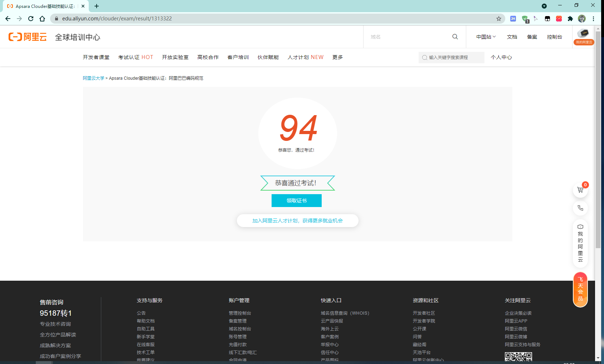
Task: Open 伙伴赋能 navigation item
Action: point(268,57)
